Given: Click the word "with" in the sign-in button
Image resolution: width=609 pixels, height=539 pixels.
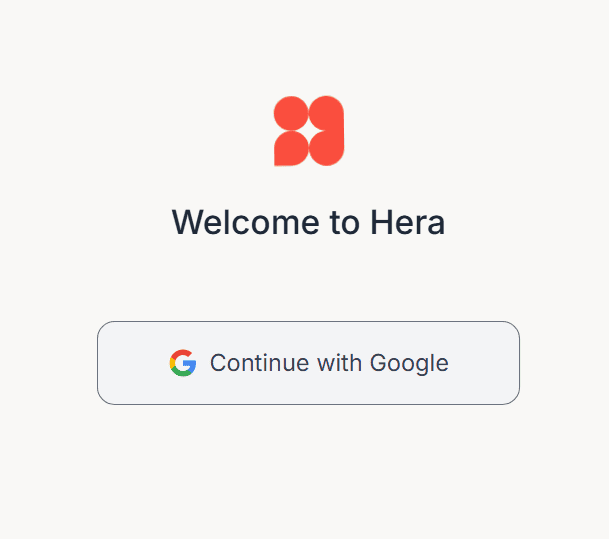Looking at the screenshot, I should 339,363.
